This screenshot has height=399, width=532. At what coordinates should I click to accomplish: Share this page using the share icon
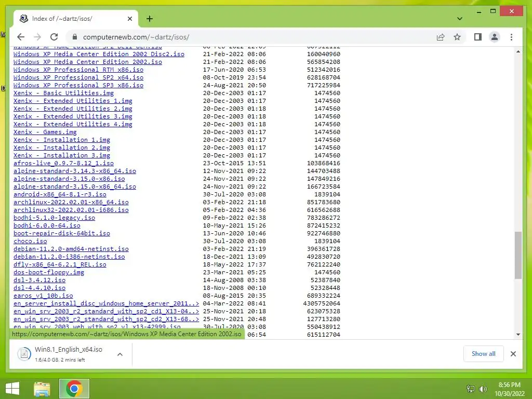click(441, 37)
